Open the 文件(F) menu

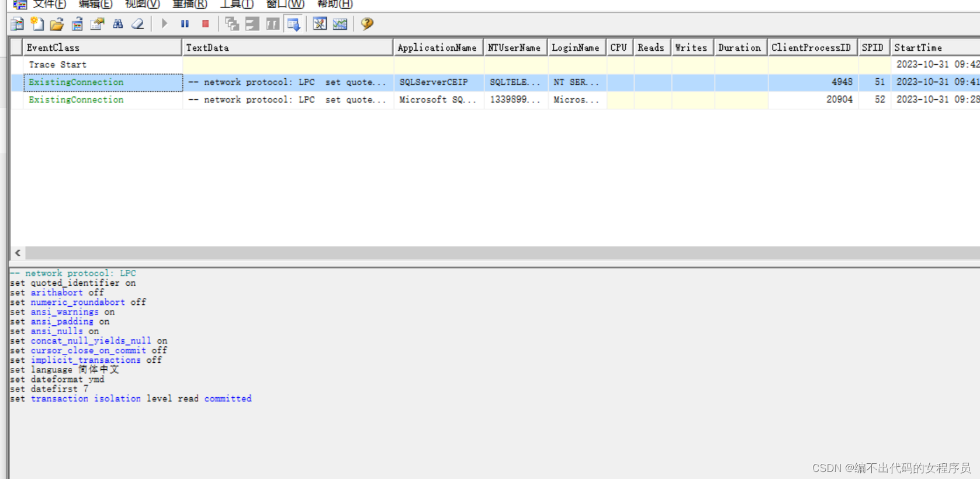(50, 4)
